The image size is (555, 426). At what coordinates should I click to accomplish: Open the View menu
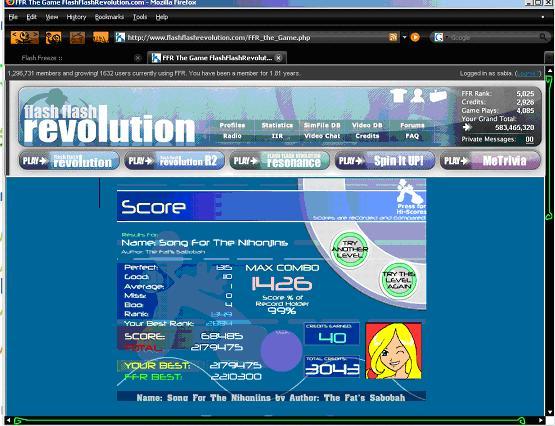[52, 17]
